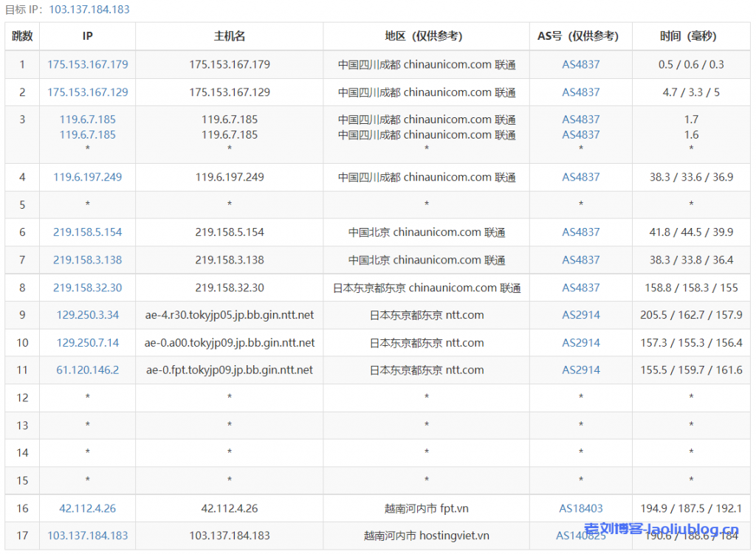This screenshot has width=756, height=554.
Task: Select the ae-4.r30.tokyjp05.jp.bb.gin.ntt.net hostname cell
Action: 229,315
